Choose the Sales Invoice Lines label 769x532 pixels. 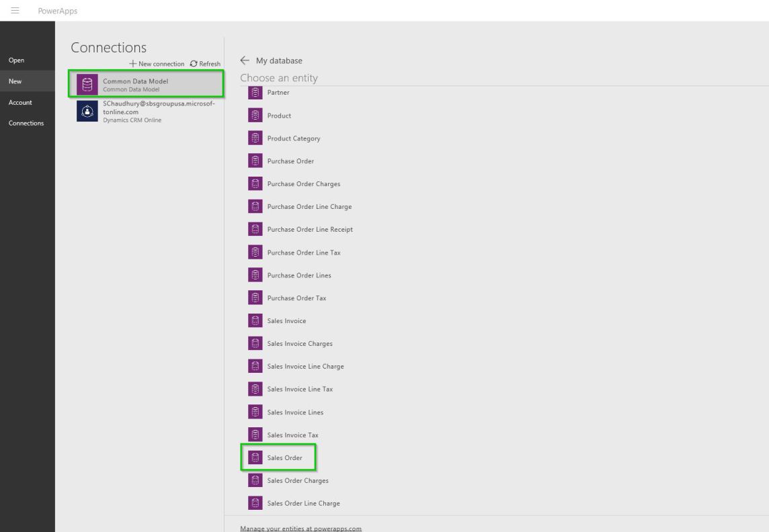(295, 412)
